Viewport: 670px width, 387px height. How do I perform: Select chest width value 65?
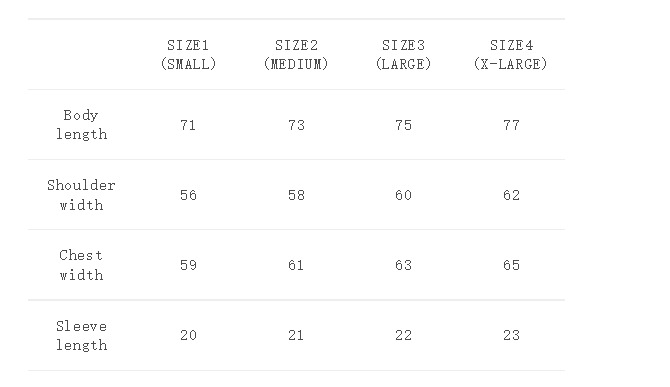[x=511, y=265]
